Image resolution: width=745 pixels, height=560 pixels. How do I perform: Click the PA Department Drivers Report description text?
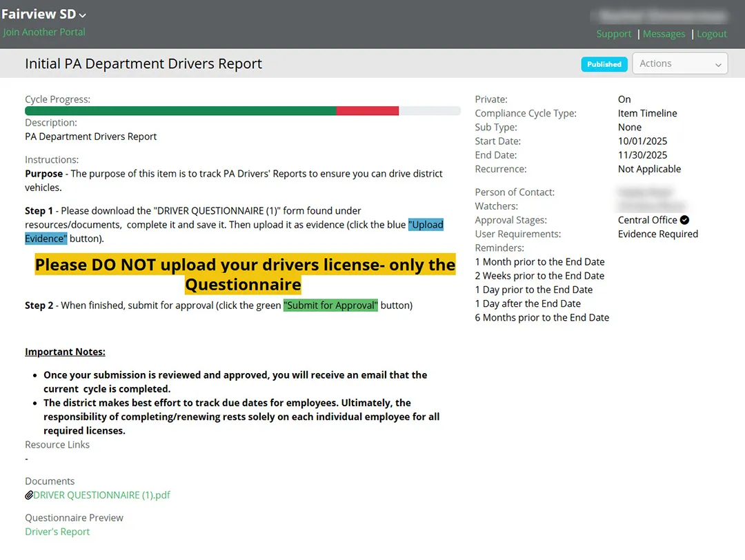coord(91,137)
